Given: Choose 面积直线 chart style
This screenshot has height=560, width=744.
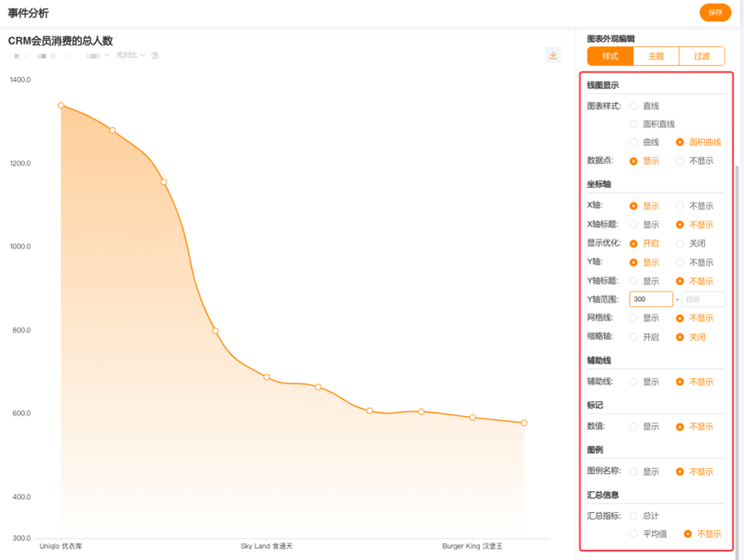Looking at the screenshot, I should (x=634, y=124).
